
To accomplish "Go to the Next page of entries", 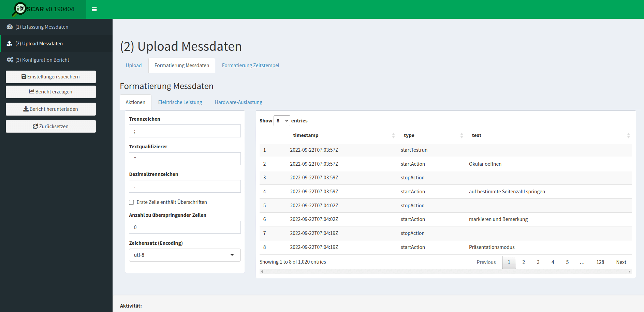I will [621, 262].
